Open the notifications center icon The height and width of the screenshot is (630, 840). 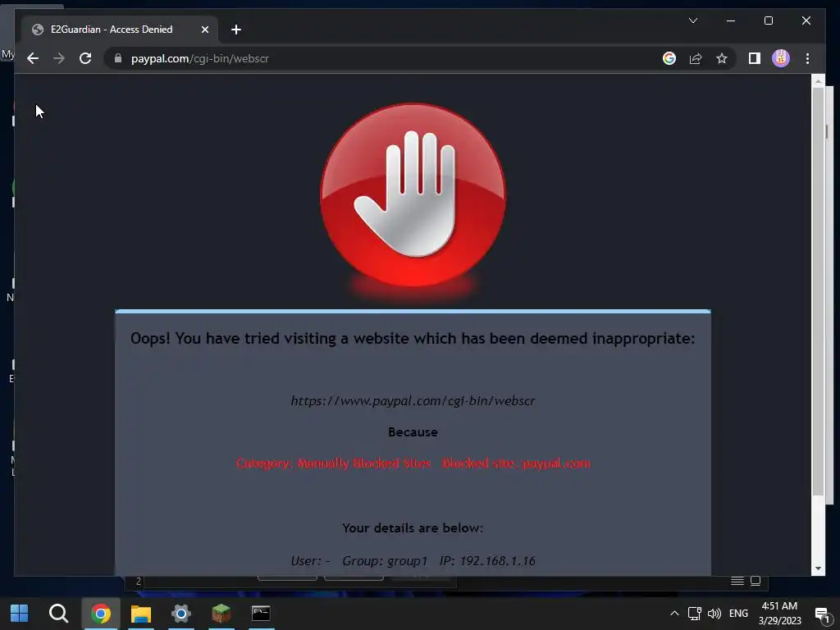click(x=822, y=614)
